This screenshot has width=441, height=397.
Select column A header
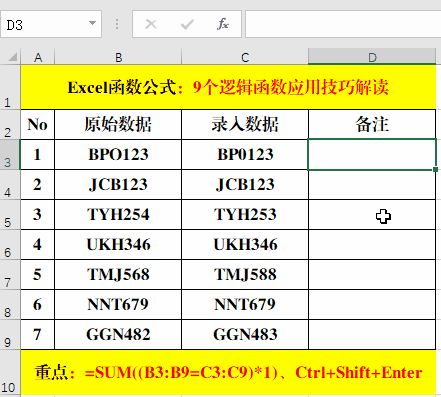click(38, 57)
